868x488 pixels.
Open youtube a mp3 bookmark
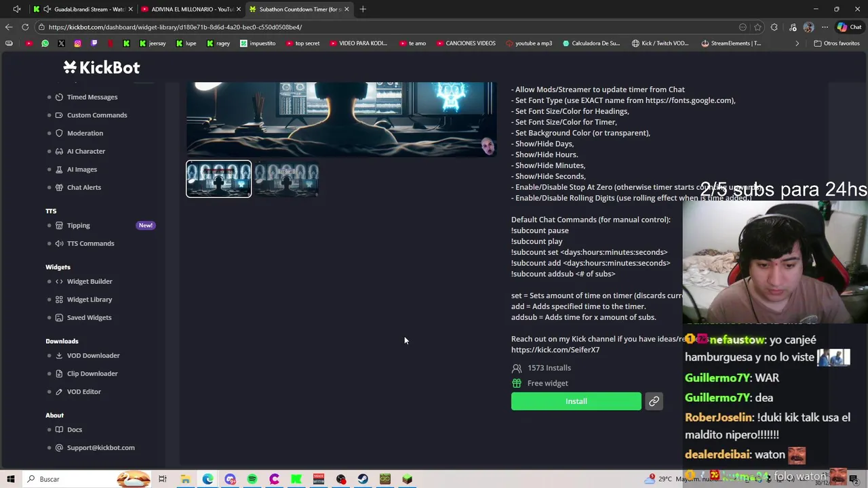[529, 43]
